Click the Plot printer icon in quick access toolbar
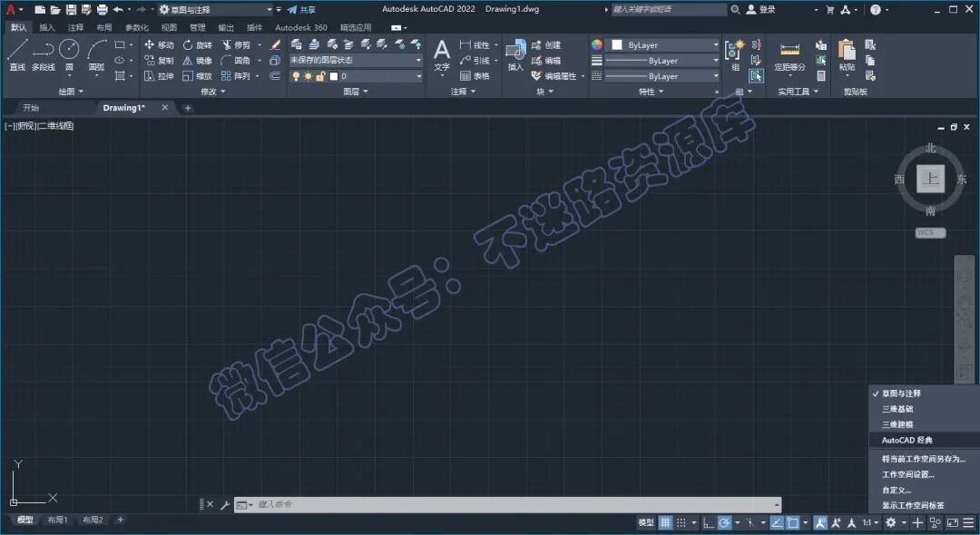Viewport: 980px width, 535px height. (103, 9)
